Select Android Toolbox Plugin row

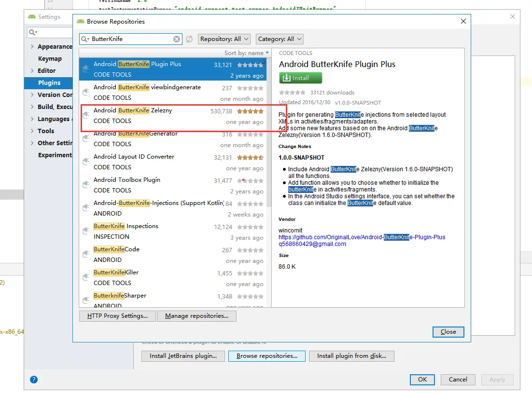(173, 185)
